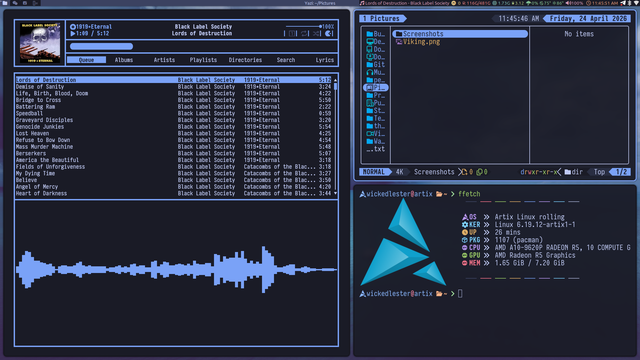Click the Pu… folder icon in Yazi
The width and height of the screenshot is (640, 360).
click(369, 103)
